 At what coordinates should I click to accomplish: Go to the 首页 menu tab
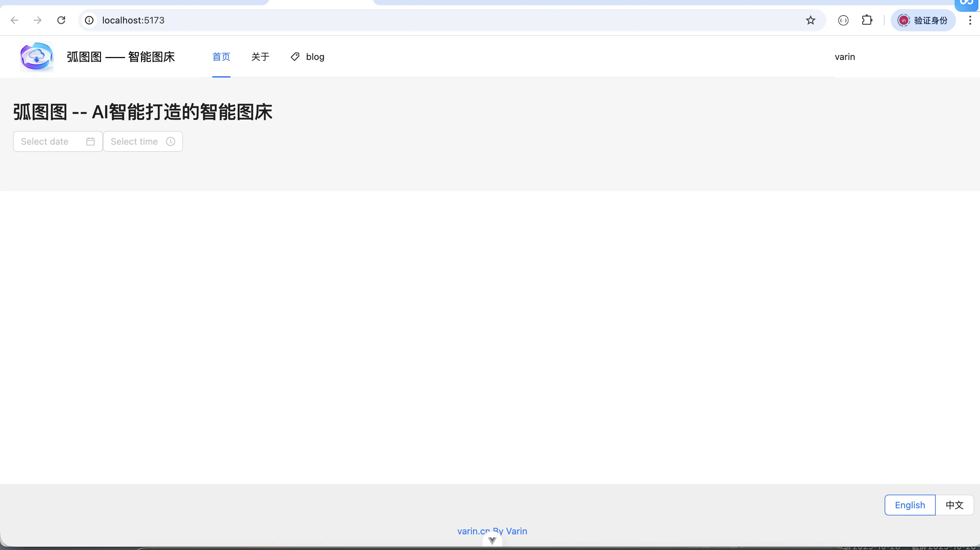[221, 57]
